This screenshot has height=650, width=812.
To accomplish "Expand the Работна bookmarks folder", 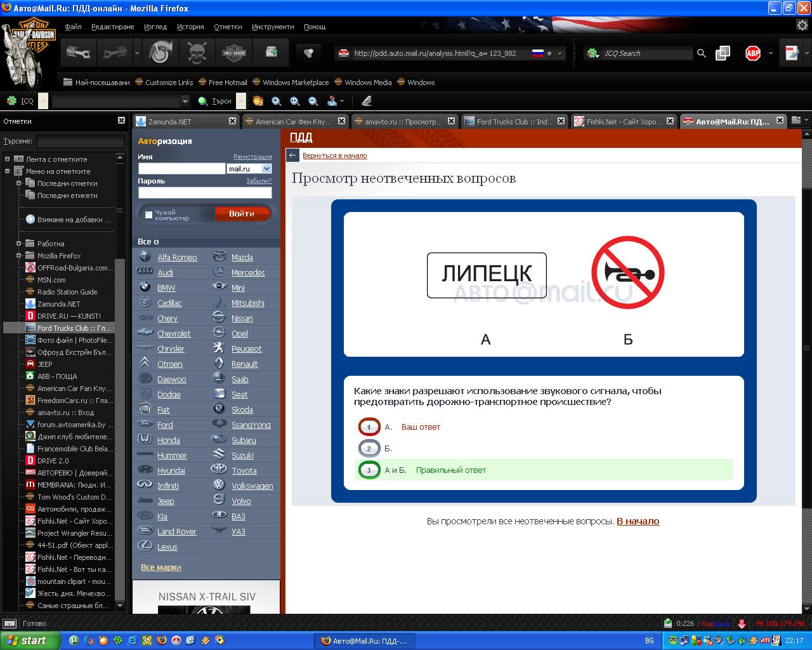I will pos(19,244).
